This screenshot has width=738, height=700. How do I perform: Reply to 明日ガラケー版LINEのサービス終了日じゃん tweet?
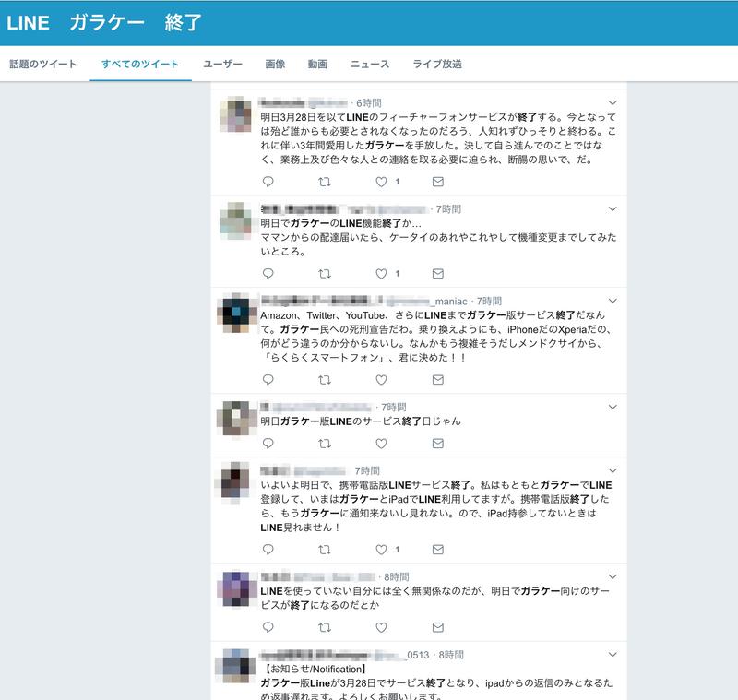point(268,443)
